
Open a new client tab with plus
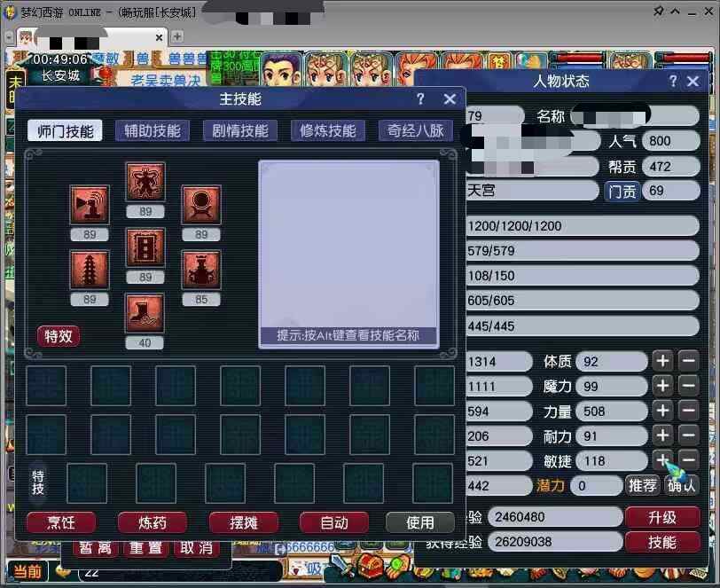click(177, 36)
